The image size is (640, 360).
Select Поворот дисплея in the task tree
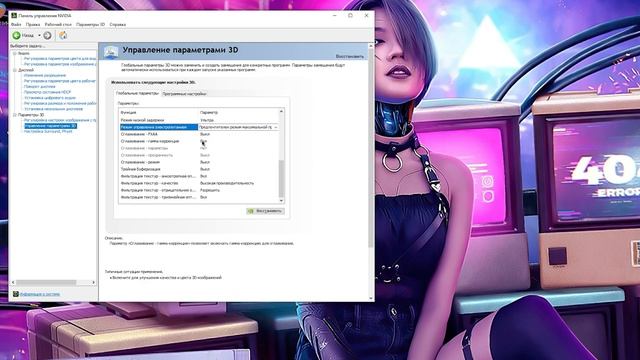click(x=40, y=87)
